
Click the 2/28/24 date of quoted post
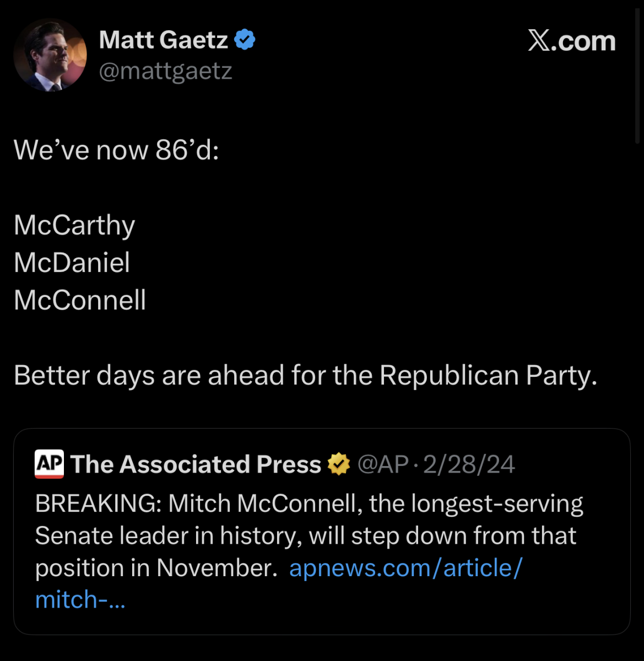[x=469, y=464]
